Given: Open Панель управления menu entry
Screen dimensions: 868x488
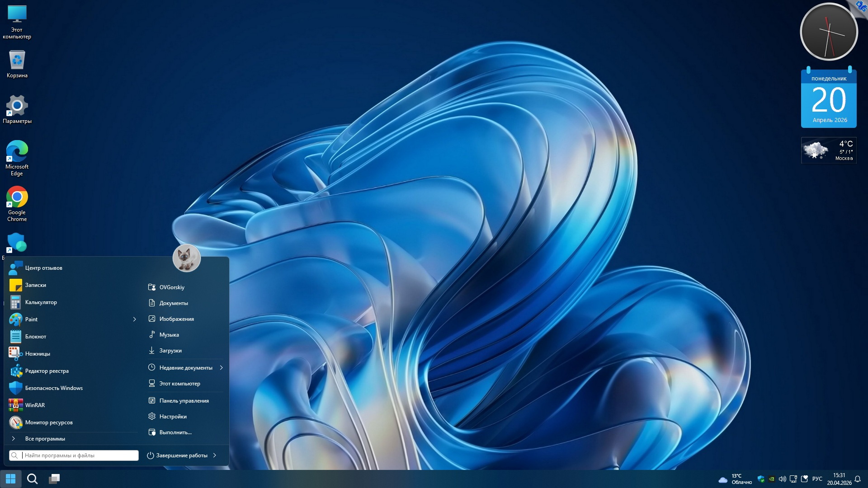Looking at the screenshot, I should coord(184,401).
